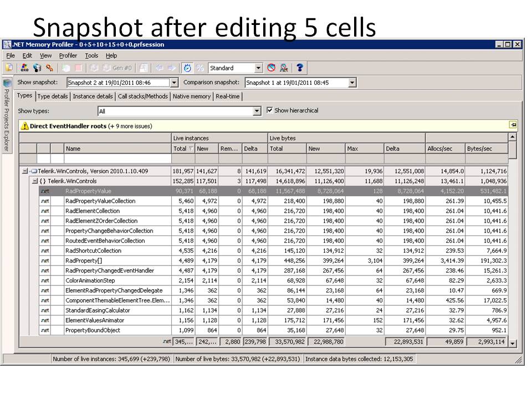Select the PropertyChangeBehaviorCollection row
This screenshot has width=532, height=399.
(273, 231)
